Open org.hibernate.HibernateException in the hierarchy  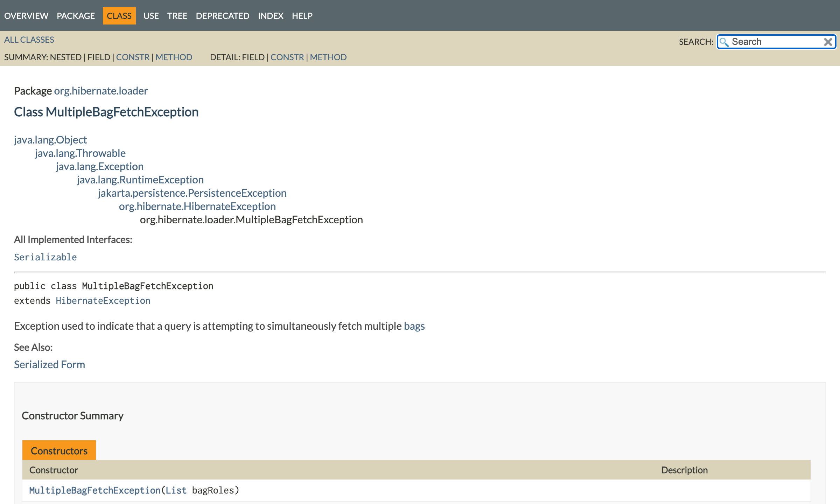coord(197,206)
